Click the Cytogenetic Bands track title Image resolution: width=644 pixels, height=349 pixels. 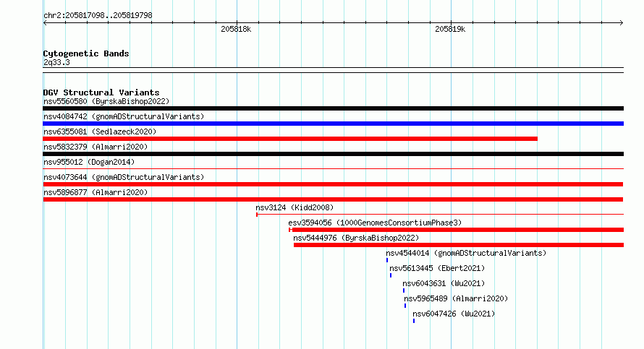[x=86, y=53]
